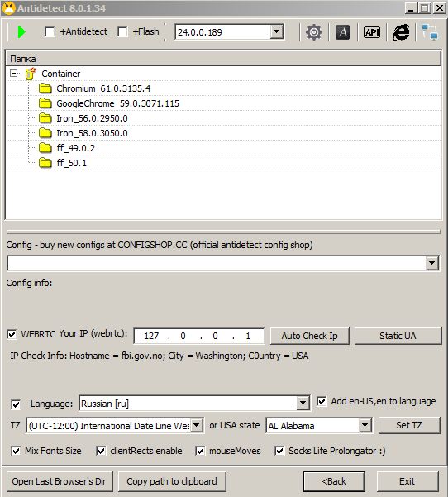The width and height of the screenshot is (448, 497).
Task: Click the Auto Check Ip button
Action: 309,336
